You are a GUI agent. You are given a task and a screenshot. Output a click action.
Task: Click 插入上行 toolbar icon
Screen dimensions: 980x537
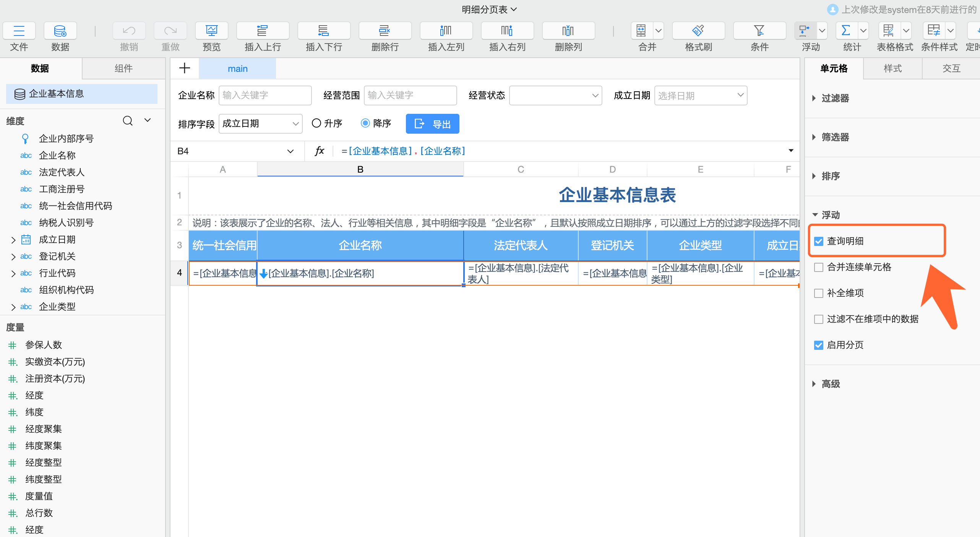click(x=263, y=31)
